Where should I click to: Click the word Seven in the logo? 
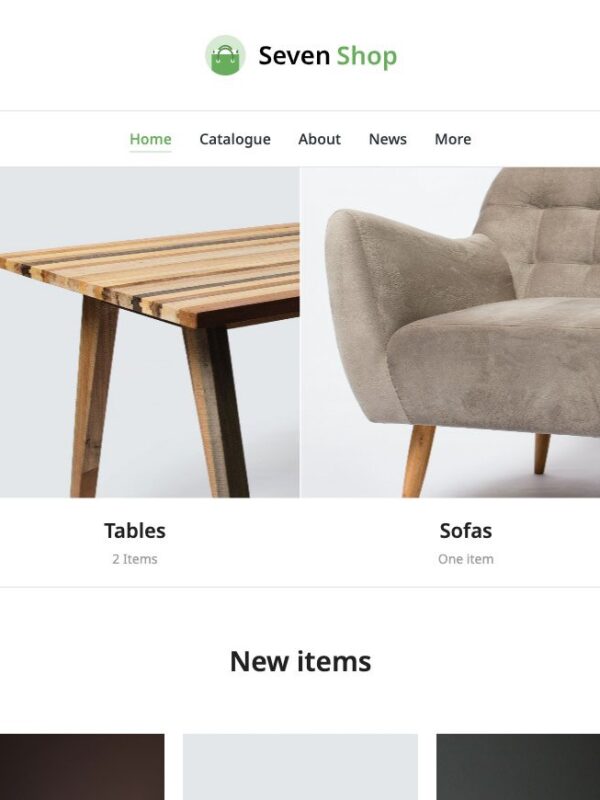pyautogui.click(x=294, y=56)
